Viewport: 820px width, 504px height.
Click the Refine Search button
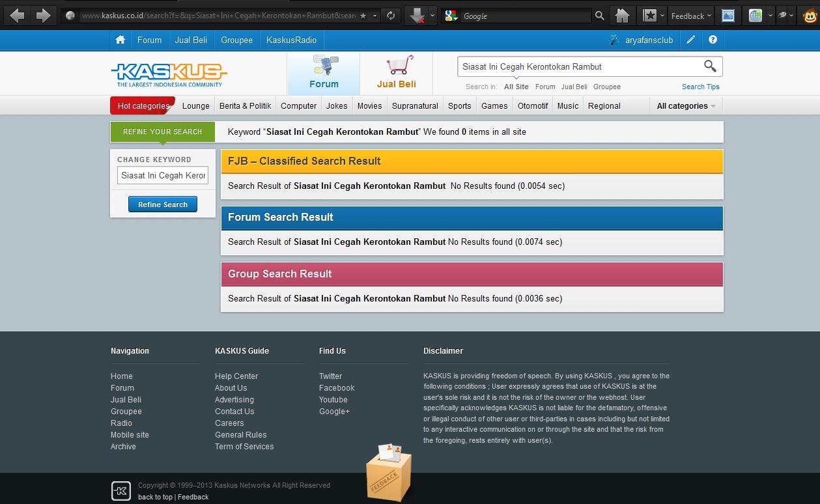pos(163,204)
